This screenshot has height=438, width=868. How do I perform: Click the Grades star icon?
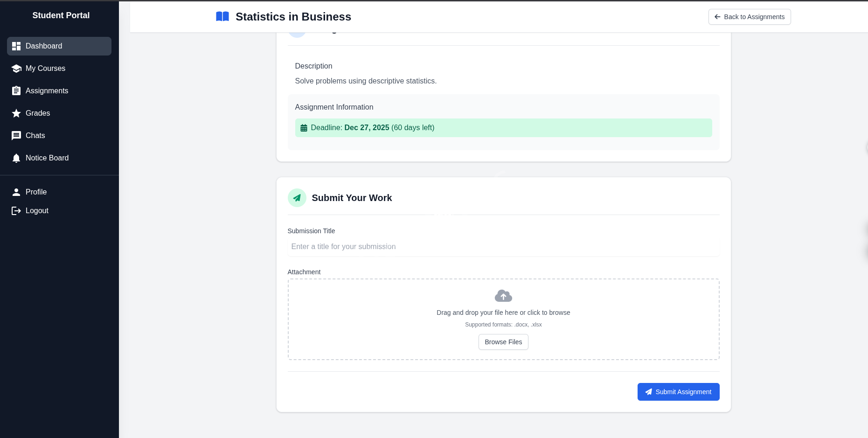16,113
